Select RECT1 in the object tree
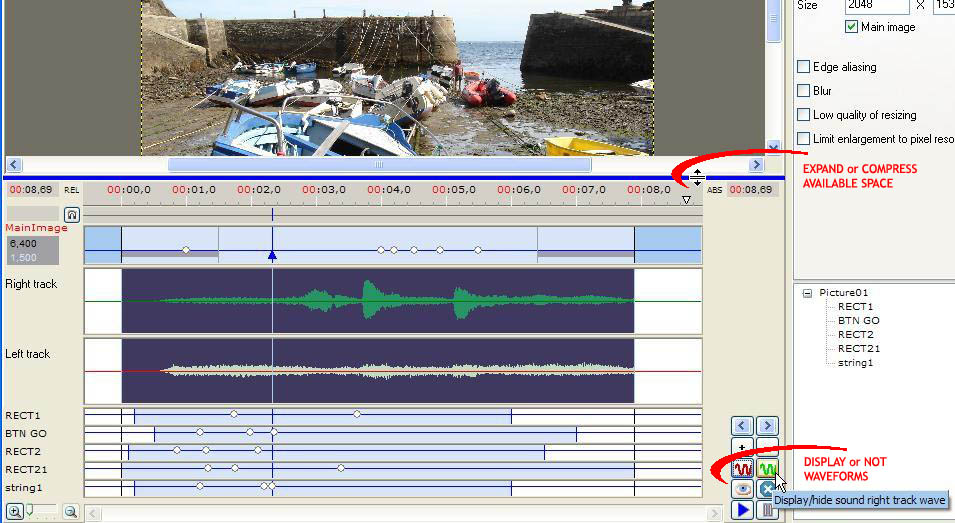This screenshot has height=523, width=955. tap(855, 307)
